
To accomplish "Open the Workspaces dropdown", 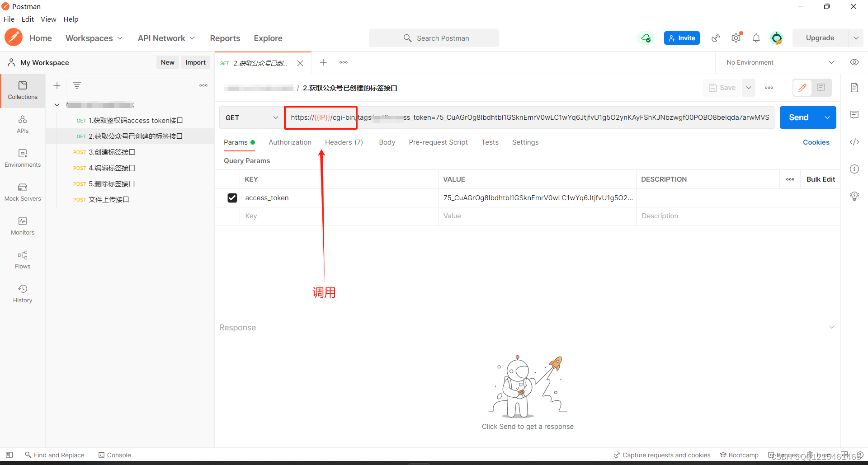I will pyautogui.click(x=94, y=38).
